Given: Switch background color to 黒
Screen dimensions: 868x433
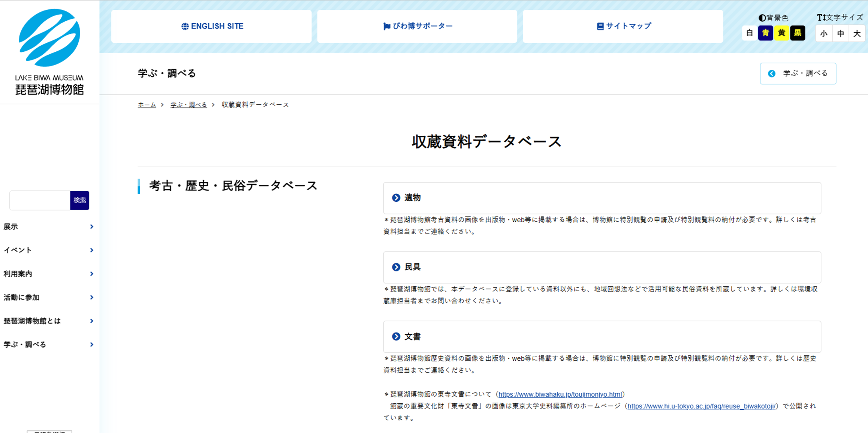Looking at the screenshot, I should click(798, 33).
